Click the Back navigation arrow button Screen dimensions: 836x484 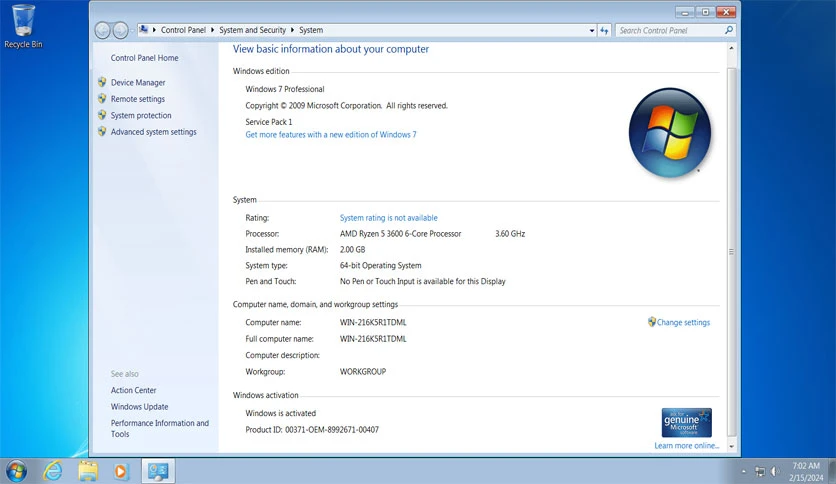point(102,30)
